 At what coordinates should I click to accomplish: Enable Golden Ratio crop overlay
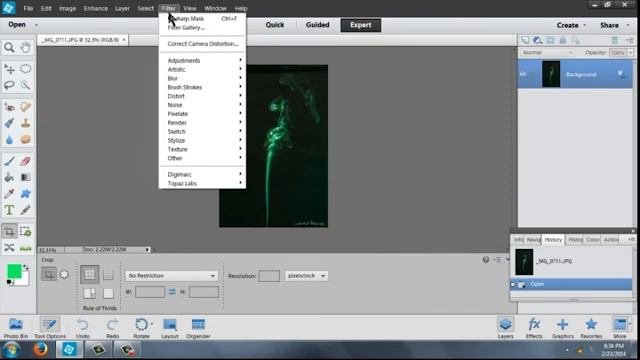click(89, 293)
